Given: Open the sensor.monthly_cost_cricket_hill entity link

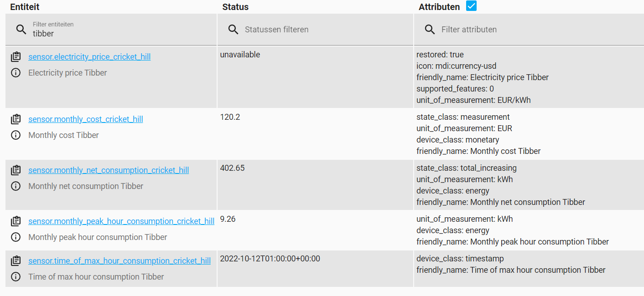Looking at the screenshot, I should click(x=86, y=119).
